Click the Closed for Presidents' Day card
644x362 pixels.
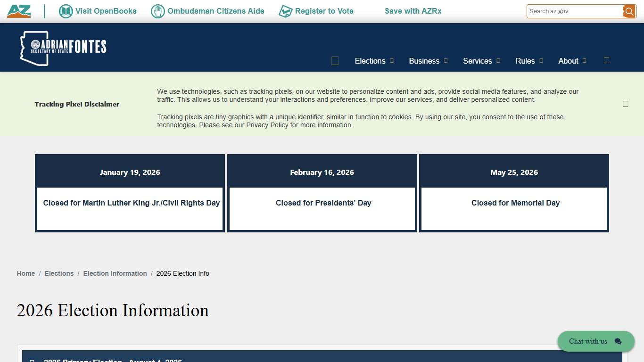pos(322,203)
